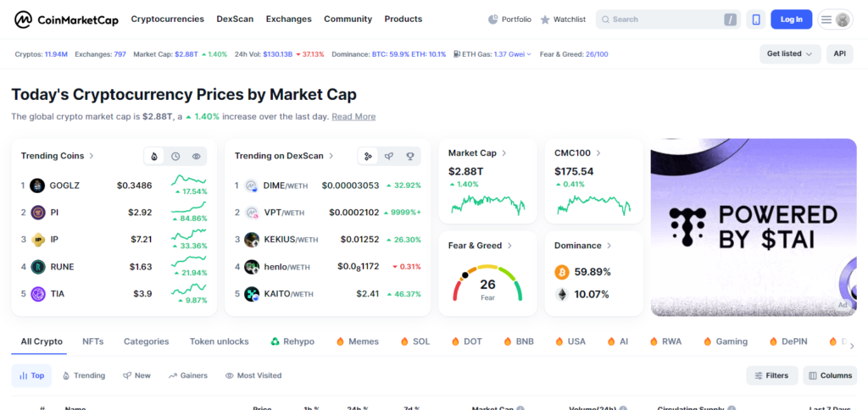Click the KAITO/WETH pair icon
Image resolution: width=868 pixels, height=410 pixels.
[x=252, y=294]
